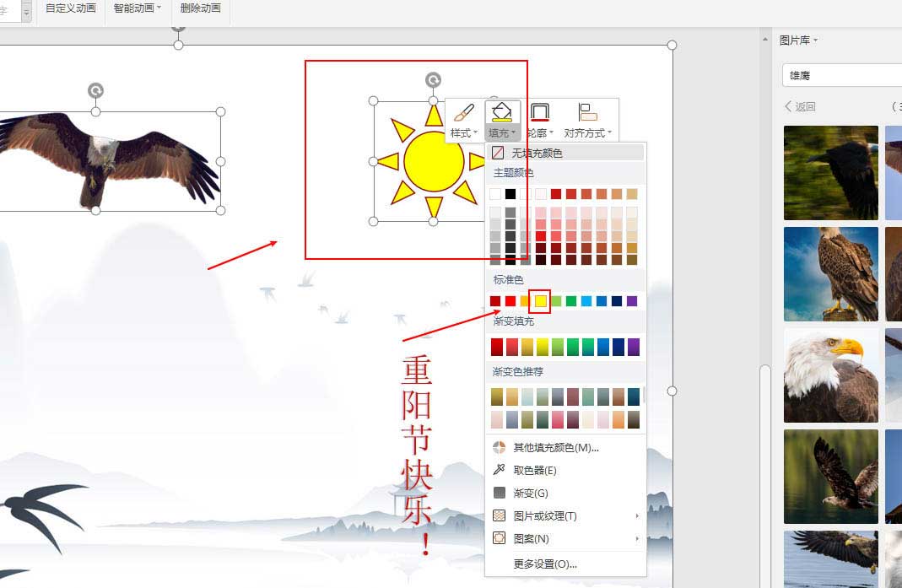Click the 对齐方式 alignment icon
The image size is (902, 588).
click(587, 112)
